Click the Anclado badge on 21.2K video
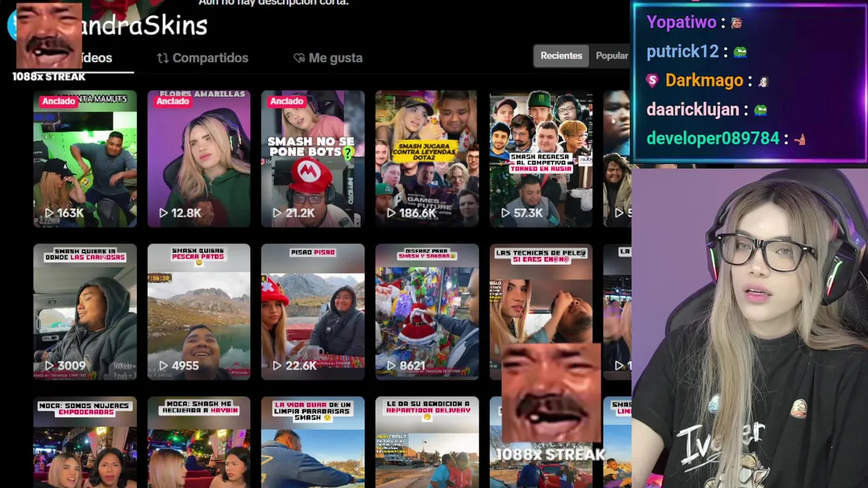The width and height of the screenshot is (868, 488). tap(286, 101)
